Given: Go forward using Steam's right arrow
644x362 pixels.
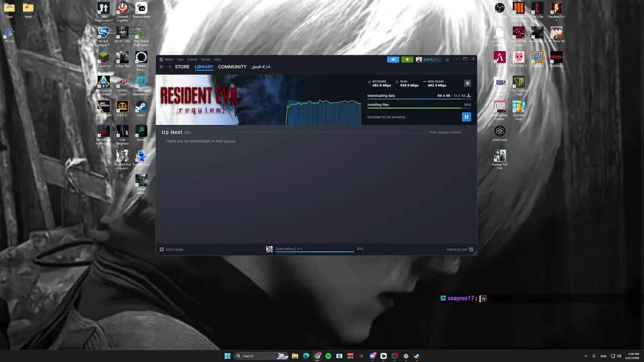Looking at the screenshot, I should pos(169,67).
